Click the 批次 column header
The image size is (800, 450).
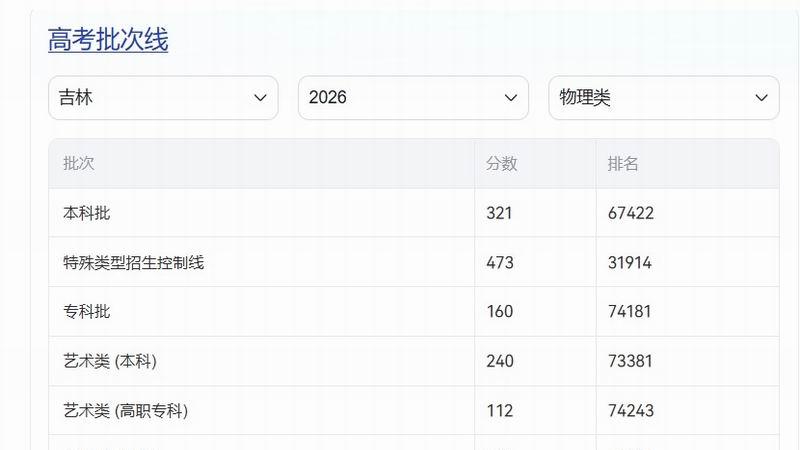tap(79, 163)
